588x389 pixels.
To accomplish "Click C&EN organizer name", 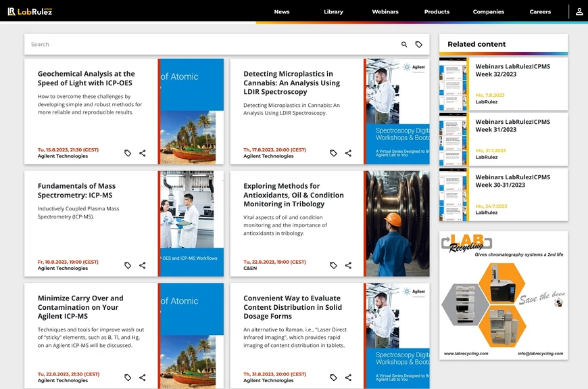I will [x=250, y=268].
